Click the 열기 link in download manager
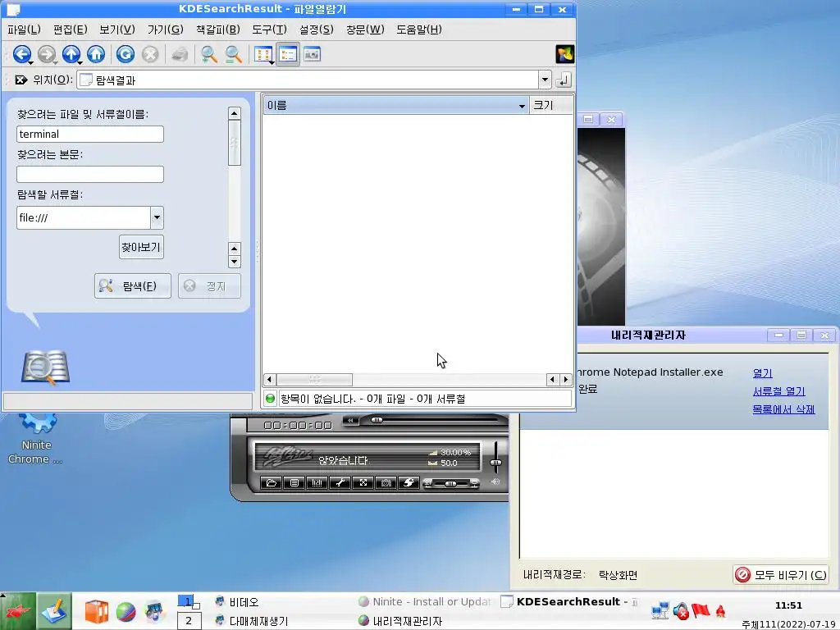Image resolution: width=840 pixels, height=630 pixels. (x=762, y=373)
